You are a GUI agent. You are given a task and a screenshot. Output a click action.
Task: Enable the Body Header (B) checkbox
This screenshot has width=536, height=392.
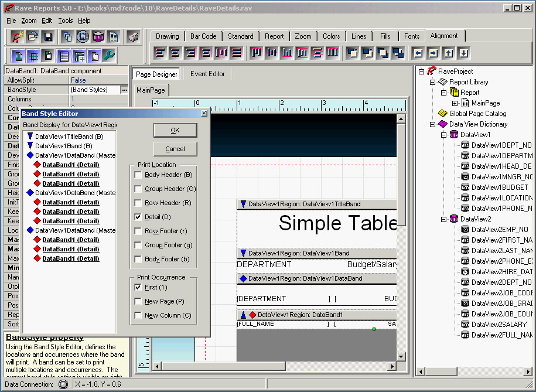[138, 175]
